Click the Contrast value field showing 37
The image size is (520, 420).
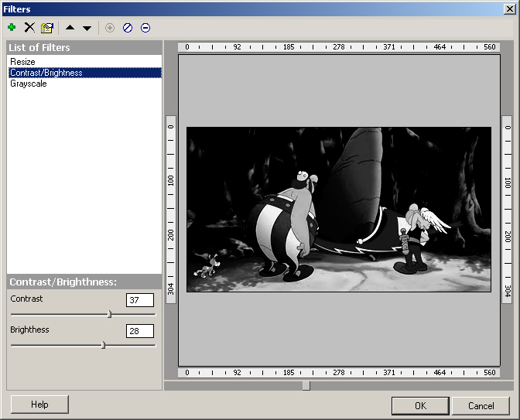140,300
